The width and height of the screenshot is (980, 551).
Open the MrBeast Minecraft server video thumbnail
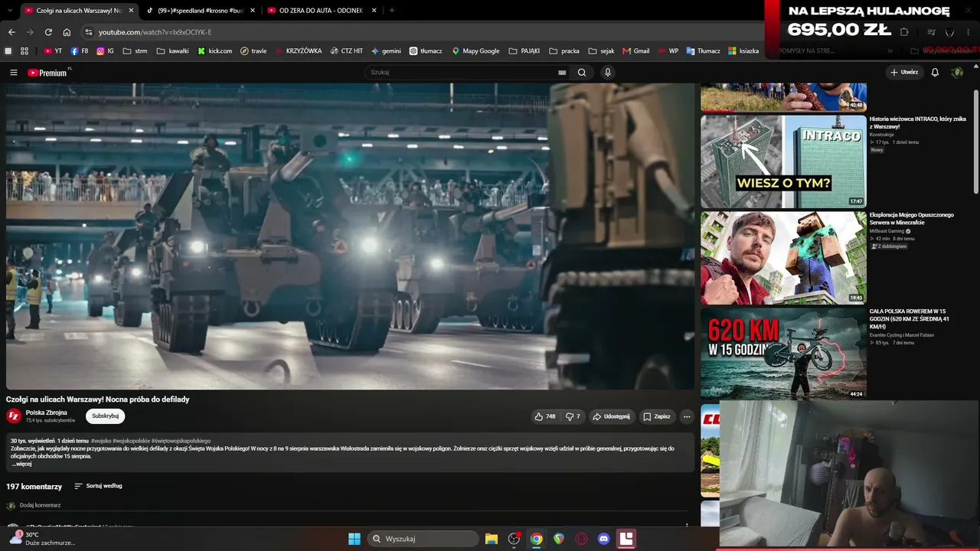tap(783, 258)
